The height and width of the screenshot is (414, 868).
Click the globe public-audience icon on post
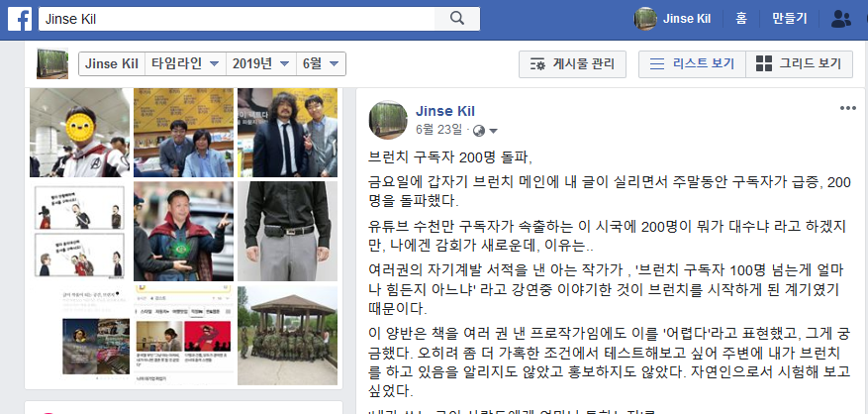click(479, 131)
